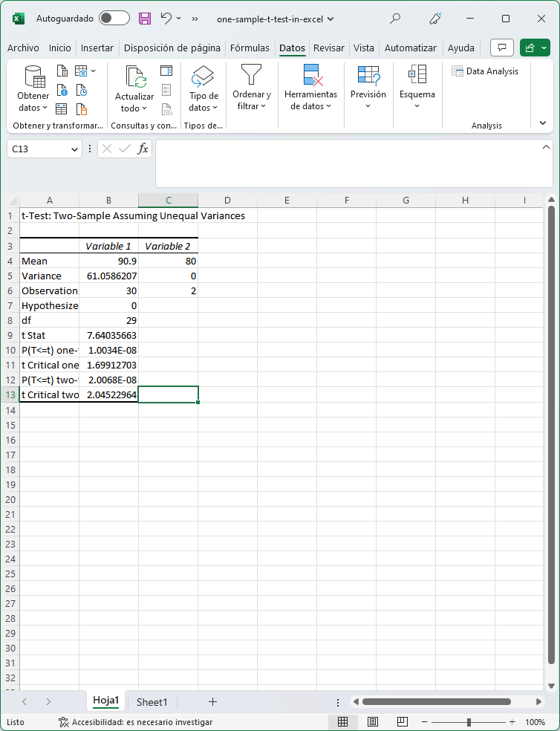Expand the Name Box dropdown
560x731 pixels.
coord(74,149)
